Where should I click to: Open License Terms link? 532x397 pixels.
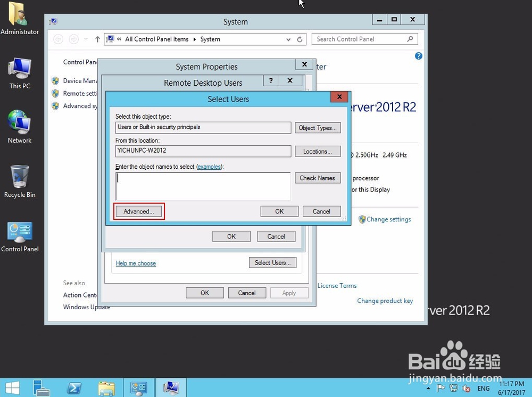point(337,286)
